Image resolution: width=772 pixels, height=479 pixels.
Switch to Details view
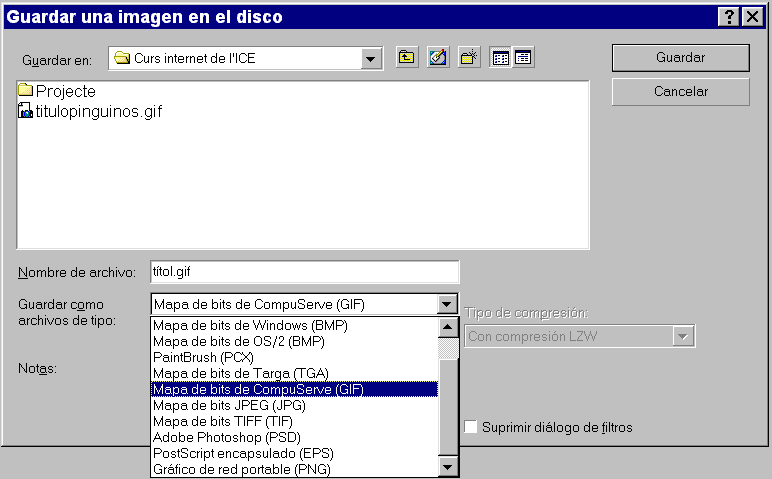click(x=523, y=58)
